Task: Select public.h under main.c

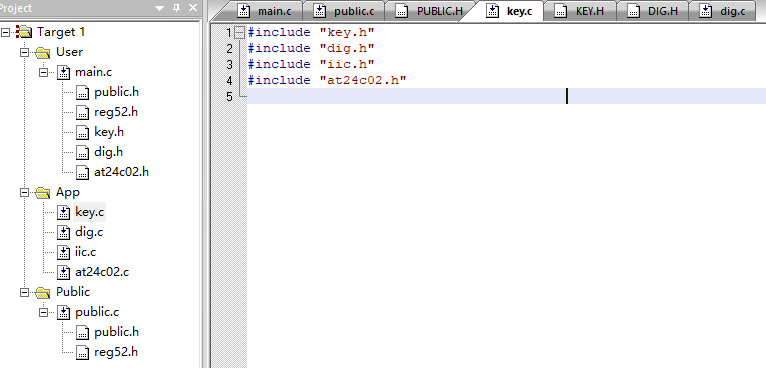Action: coord(117,92)
